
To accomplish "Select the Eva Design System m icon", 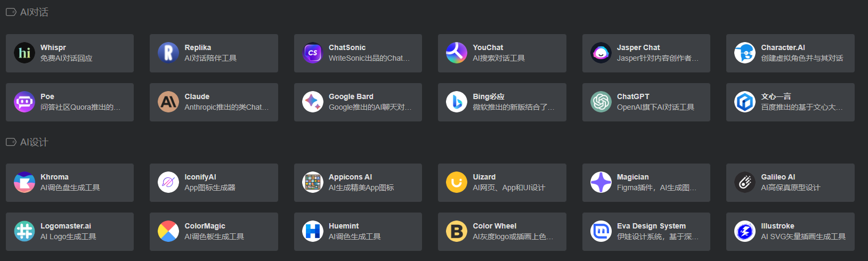I will pos(601,232).
